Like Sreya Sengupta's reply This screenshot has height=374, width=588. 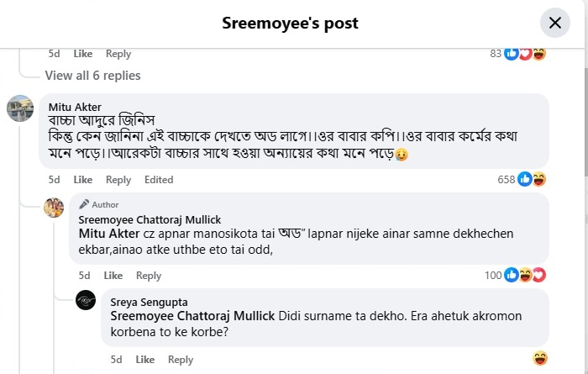pos(145,359)
